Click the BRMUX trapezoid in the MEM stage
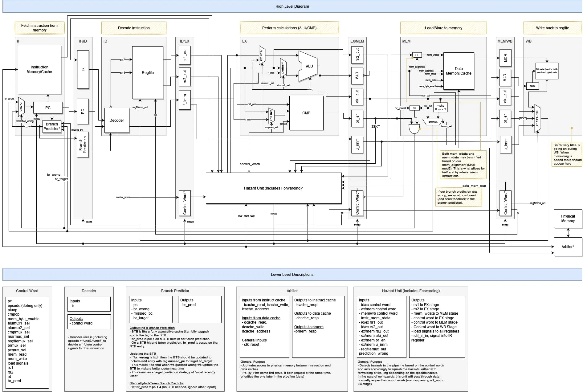This screenshot has height=392, width=583. pyautogui.click(x=433, y=122)
